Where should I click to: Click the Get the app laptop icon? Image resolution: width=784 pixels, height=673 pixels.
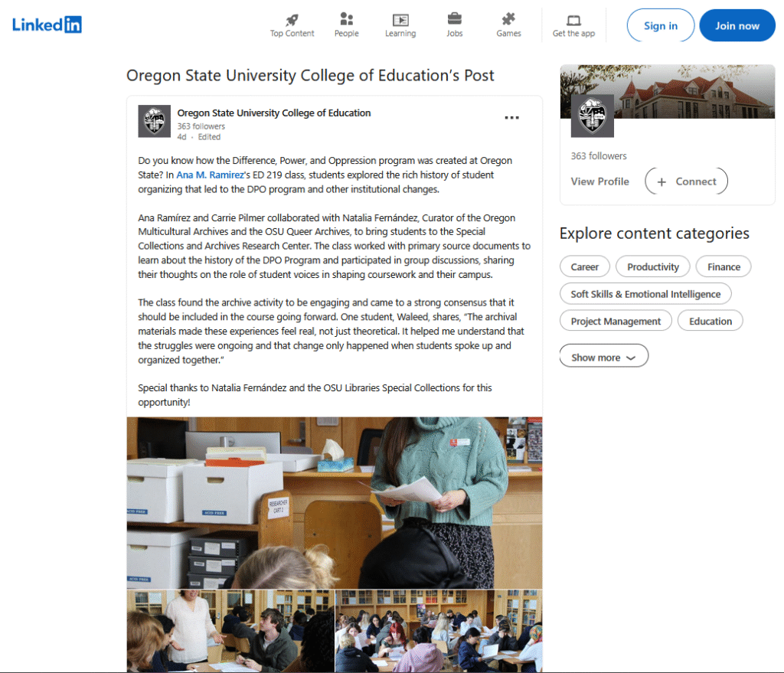573,20
